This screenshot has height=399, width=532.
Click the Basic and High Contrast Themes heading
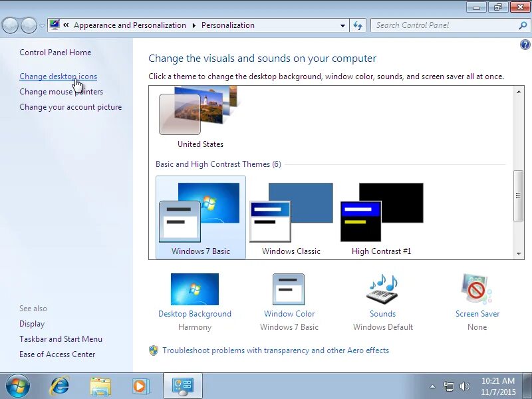[218, 164]
